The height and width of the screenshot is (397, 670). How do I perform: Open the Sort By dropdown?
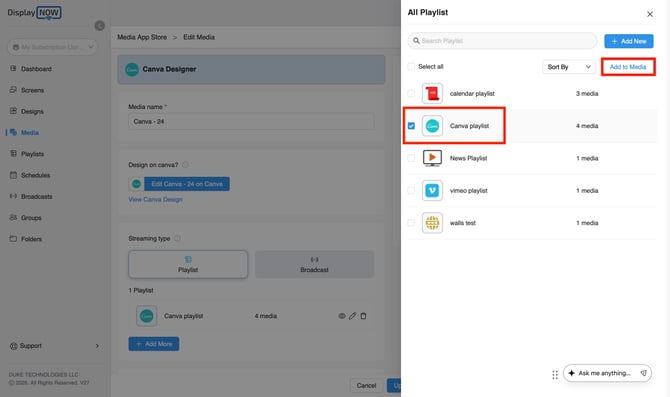(x=569, y=67)
